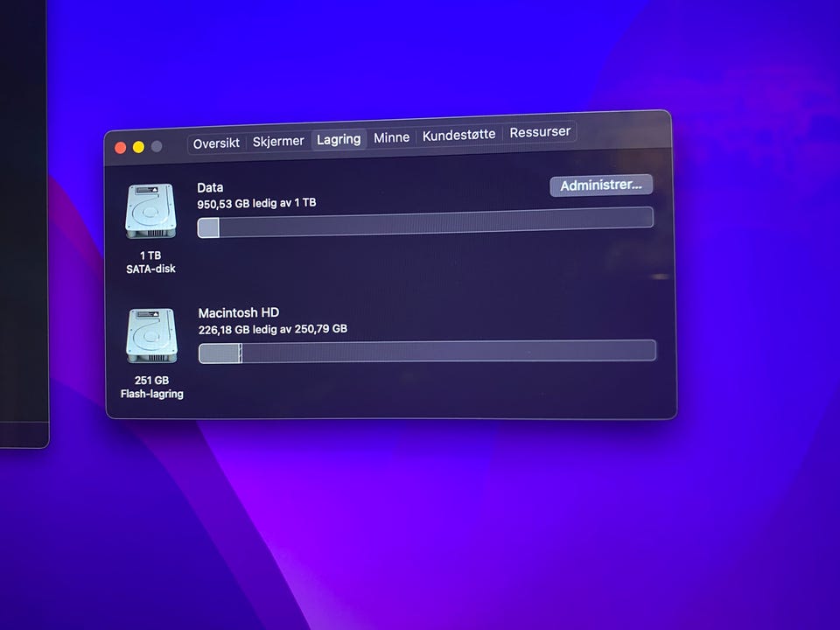The image size is (840, 630).
Task: Click the Administrer... button
Action: click(x=601, y=185)
